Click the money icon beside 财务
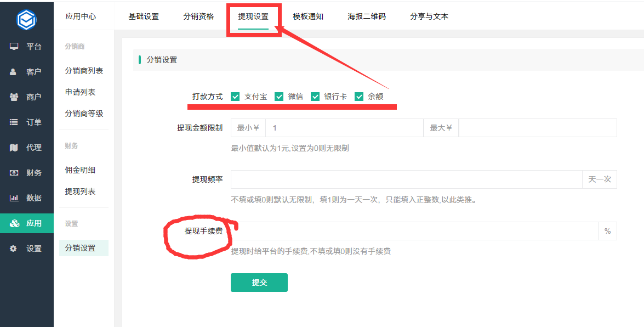The width and height of the screenshot is (644, 327). [x=14, y=173]
